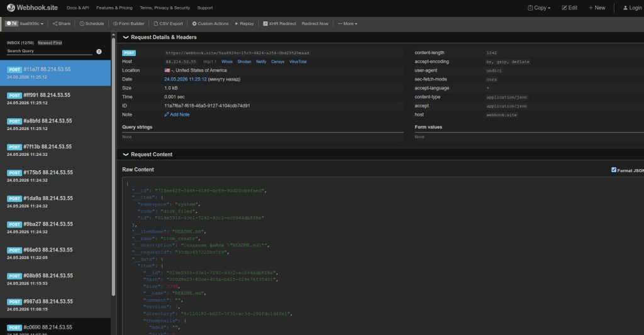Open the Form Builder
The image size is (644, 335).
point(128,24)
